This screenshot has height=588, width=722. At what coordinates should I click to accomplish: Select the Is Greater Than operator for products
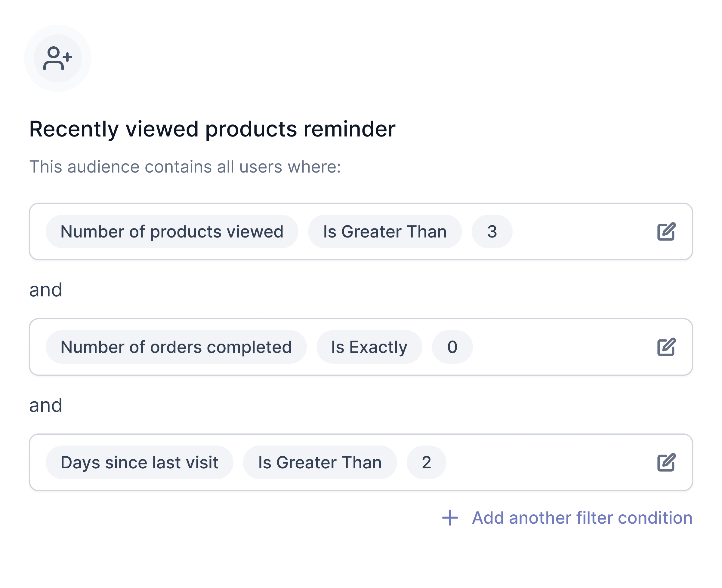(384, 232)
